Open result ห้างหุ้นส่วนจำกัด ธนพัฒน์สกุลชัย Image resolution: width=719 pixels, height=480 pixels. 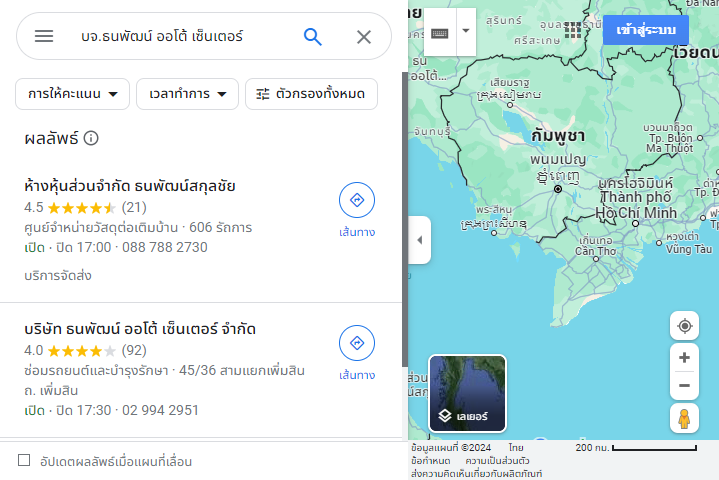pyautogui.click(x=130, y=186)
